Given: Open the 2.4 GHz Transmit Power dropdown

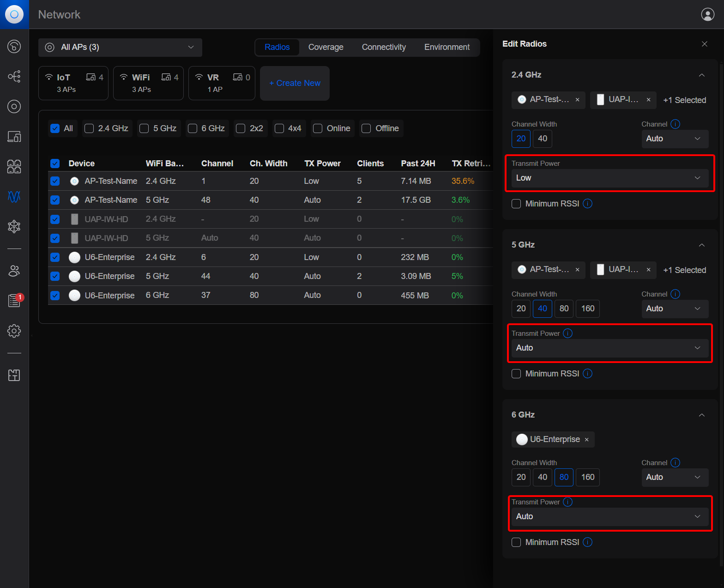Looking at the screenshot, I should coord(610,178).
